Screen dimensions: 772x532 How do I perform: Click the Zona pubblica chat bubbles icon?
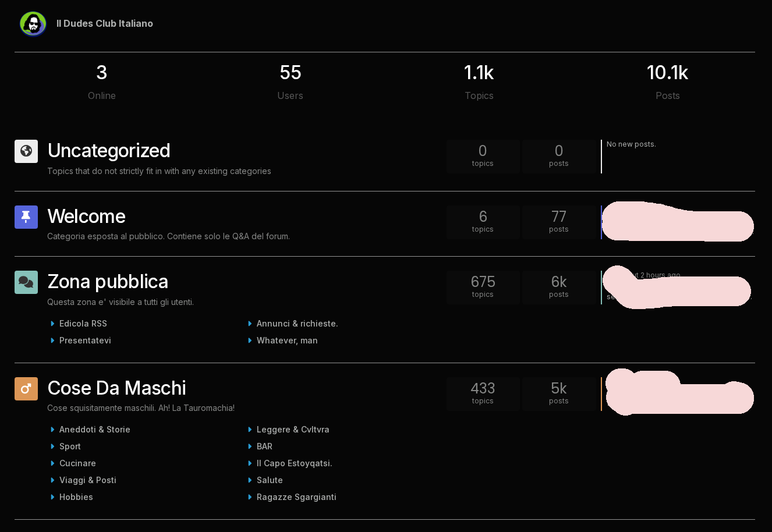point(26,282)
